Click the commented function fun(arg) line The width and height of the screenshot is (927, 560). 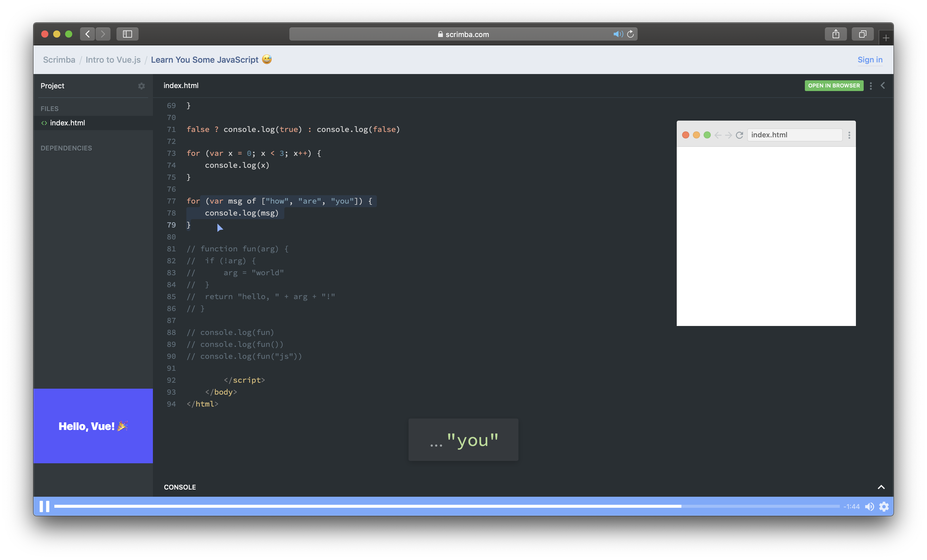click(237, 249)
